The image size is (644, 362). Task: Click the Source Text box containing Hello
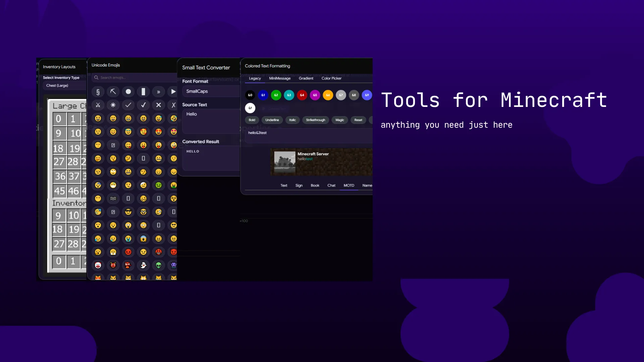pyautogui.click(x=211, y=121)
